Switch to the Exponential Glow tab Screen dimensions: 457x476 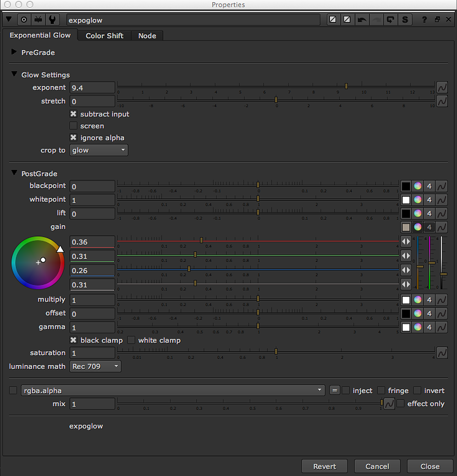pyautogui.click(x=40, y=35)
